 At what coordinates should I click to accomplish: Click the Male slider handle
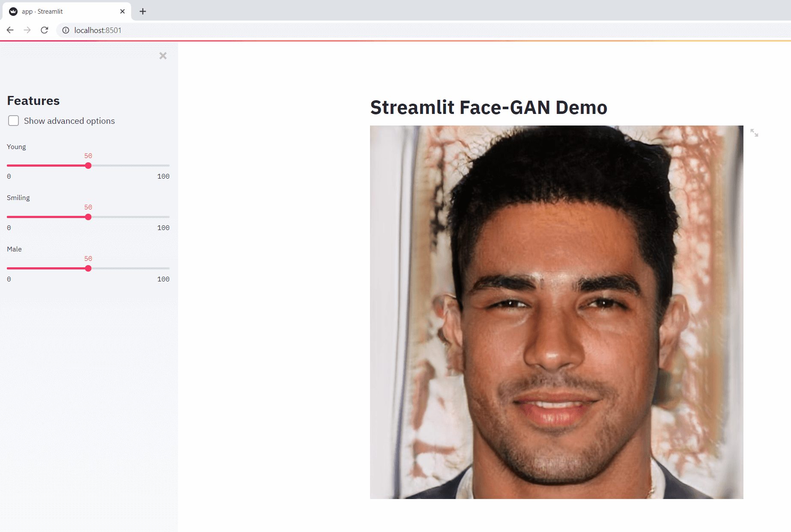click(88, 269)
